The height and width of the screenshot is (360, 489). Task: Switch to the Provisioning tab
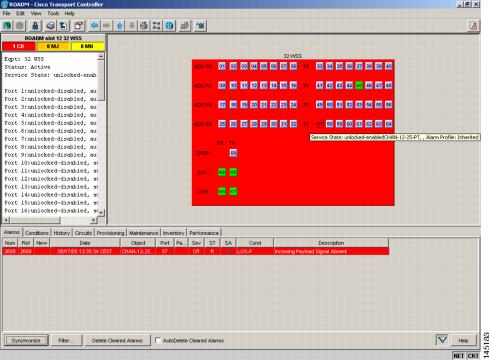(111, 233)
